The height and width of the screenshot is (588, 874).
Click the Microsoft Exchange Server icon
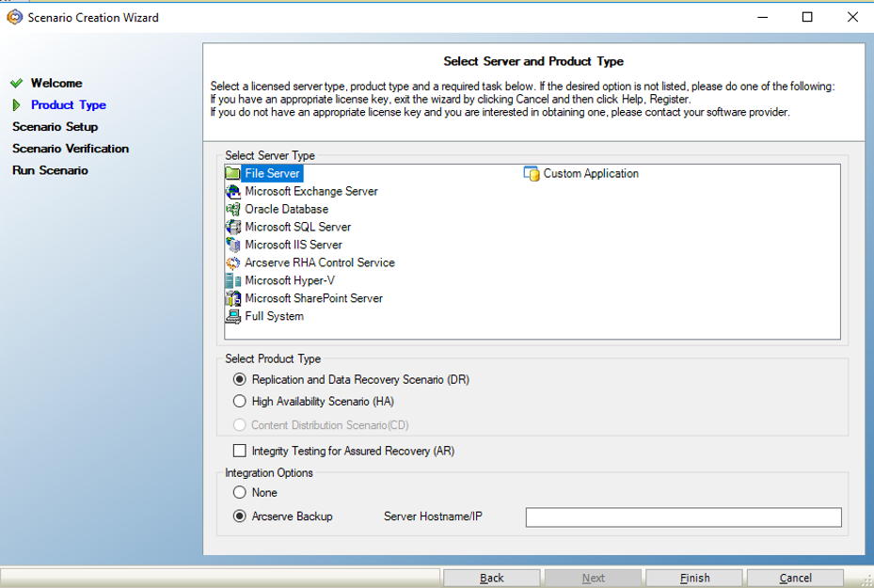tap(232, 191)
